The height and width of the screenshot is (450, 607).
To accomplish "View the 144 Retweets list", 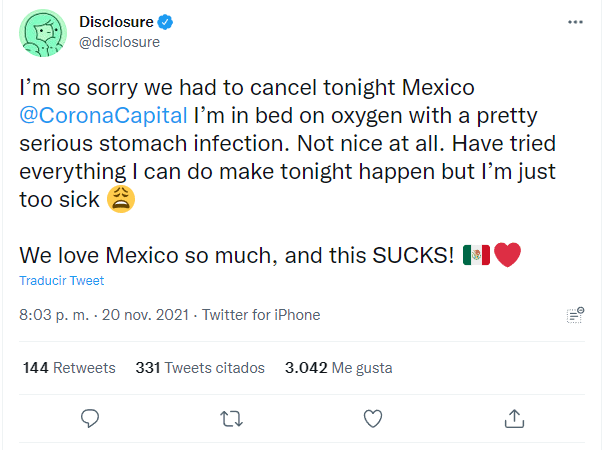I will tap(69, 367).
